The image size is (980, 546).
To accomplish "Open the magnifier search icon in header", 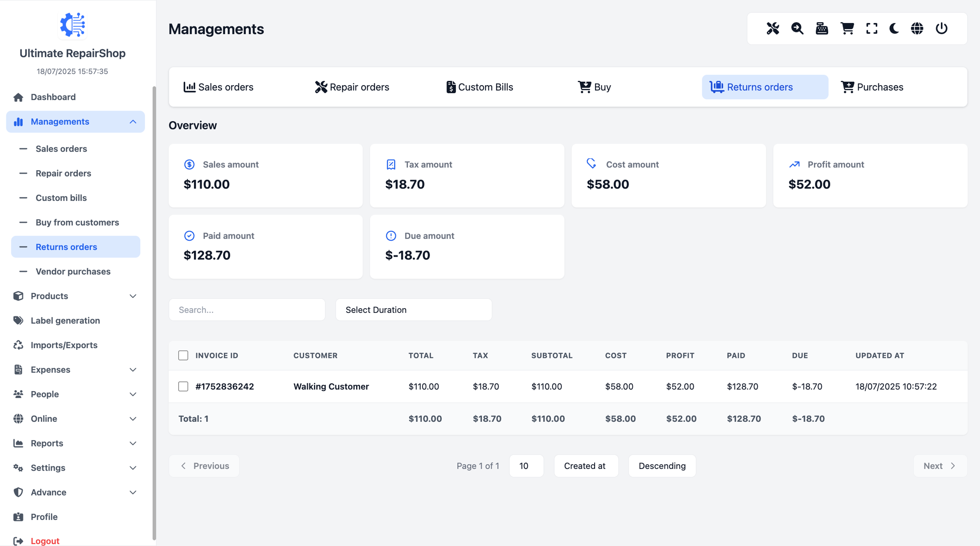I will click(x=797, y=29).
